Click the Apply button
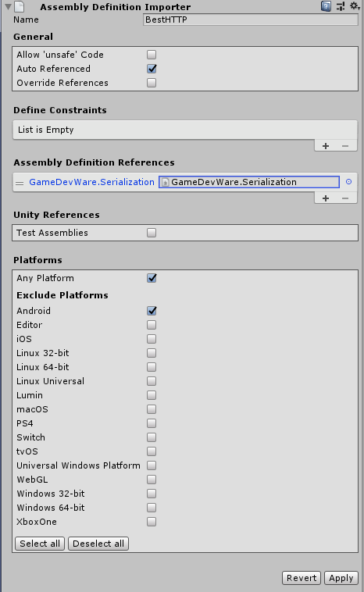364x592 pixels. click(x=341, y=578)
